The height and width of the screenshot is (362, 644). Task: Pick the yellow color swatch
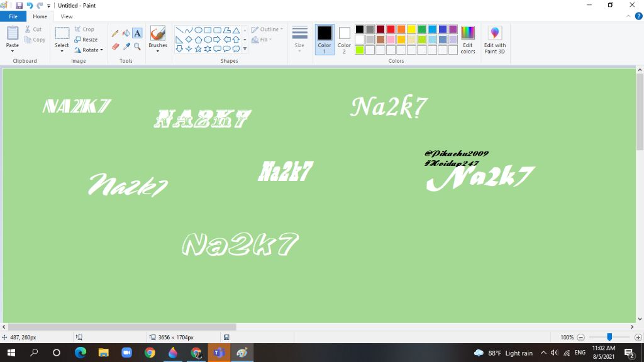(x=411, y=29)
